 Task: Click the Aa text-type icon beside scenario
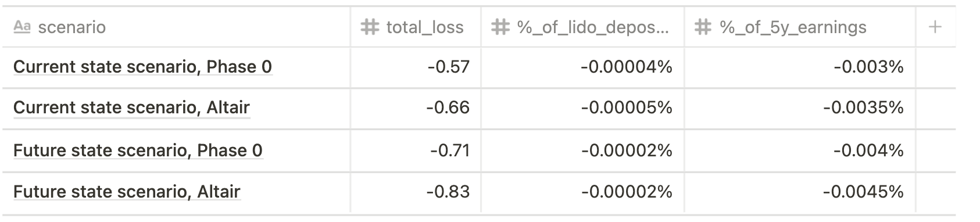22,27
